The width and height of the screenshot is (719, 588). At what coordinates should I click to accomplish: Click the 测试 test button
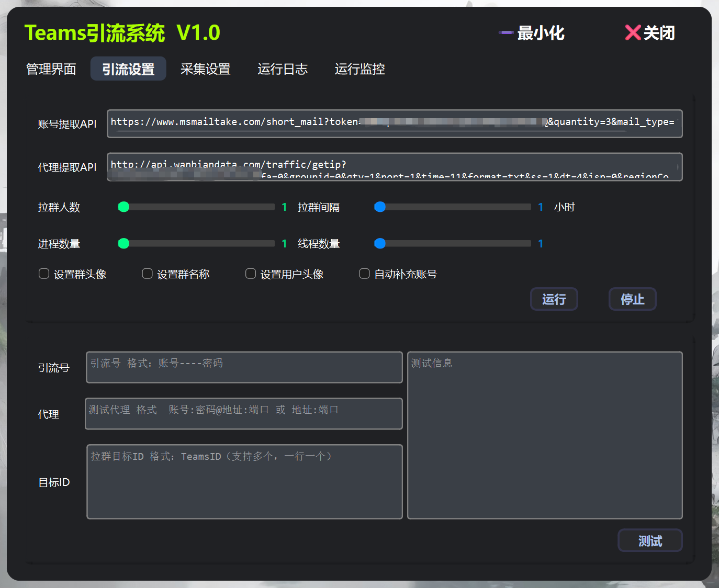click(x=650, y=540)
